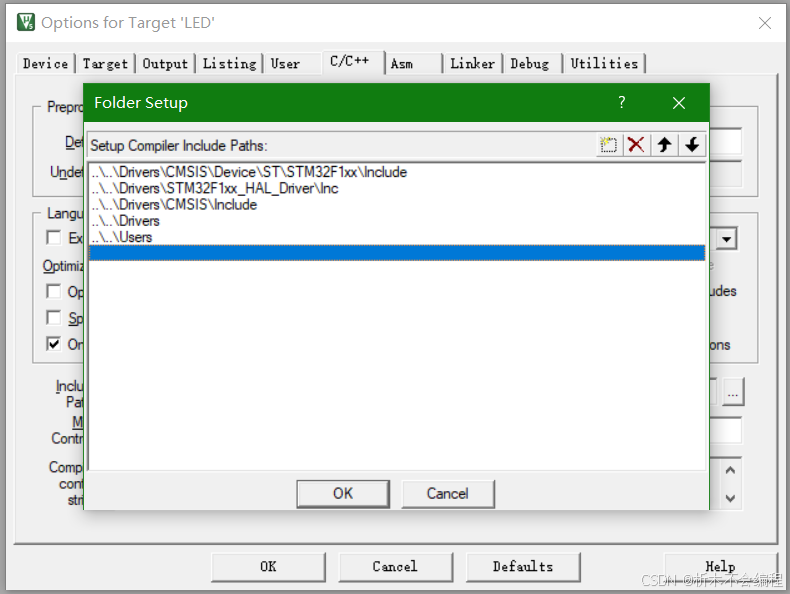Click the compiler control string scroll up arrow
790x594 pixels.
click(x=730, y=471)
